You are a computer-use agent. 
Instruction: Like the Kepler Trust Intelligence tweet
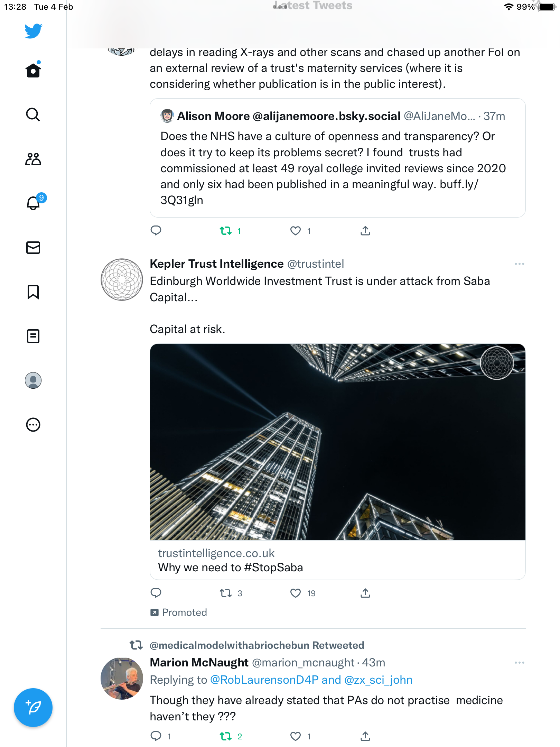coord(296,593)
